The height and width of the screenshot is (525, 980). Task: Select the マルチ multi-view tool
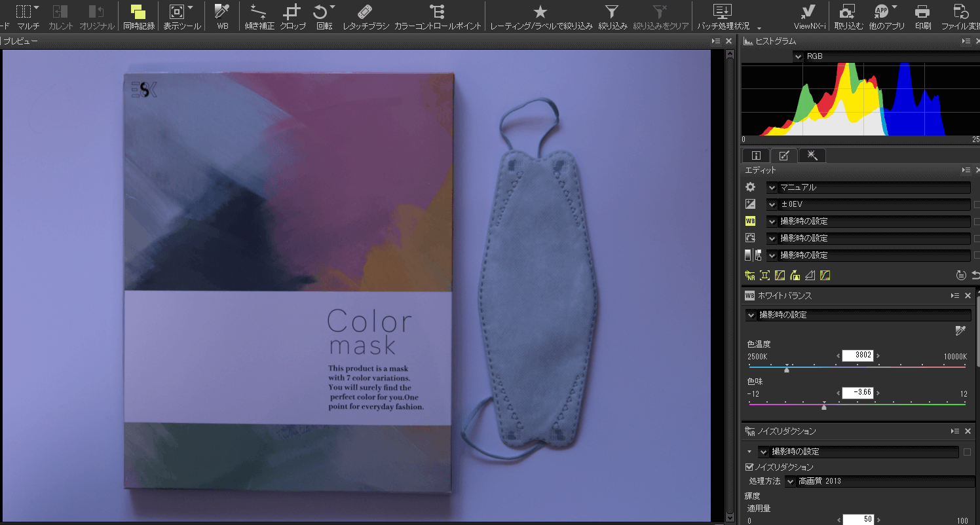tap(28, 16)
